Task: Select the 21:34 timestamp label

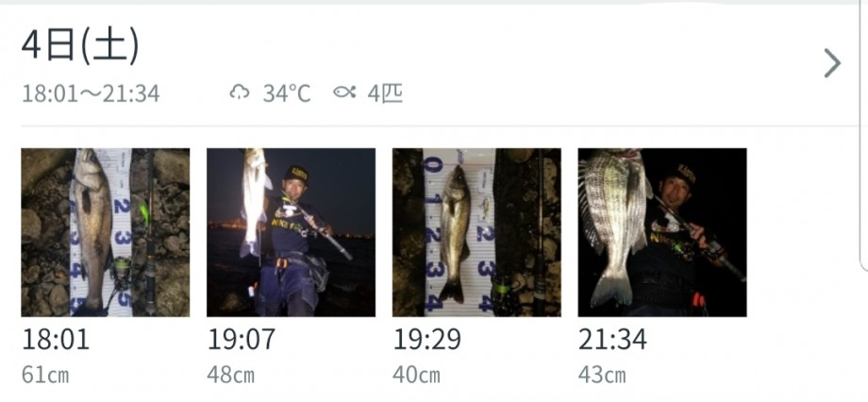Action: [x=612, y=339]
